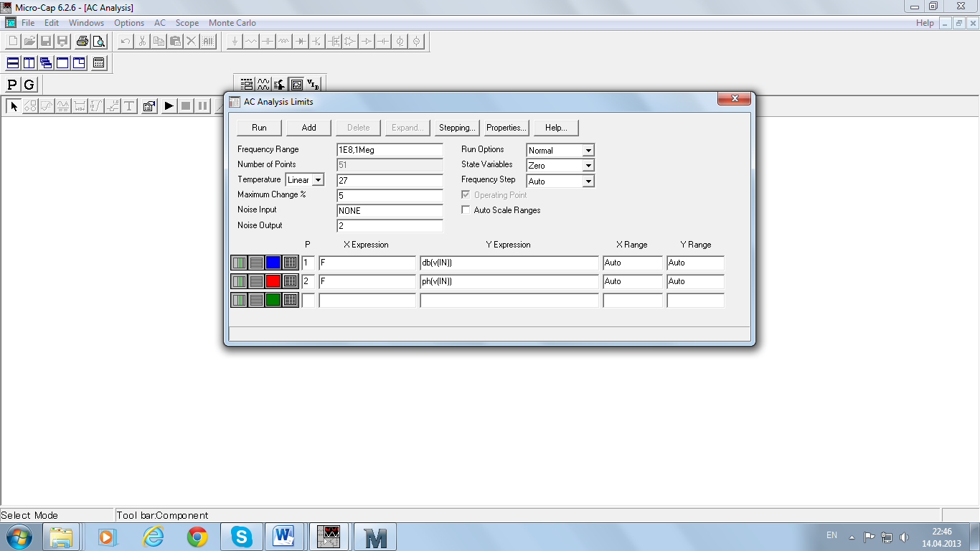Image resolution: width=980 pixels, height=551 pixels.
Task: Select the Resistor component icon
Action: coord(251,41)
